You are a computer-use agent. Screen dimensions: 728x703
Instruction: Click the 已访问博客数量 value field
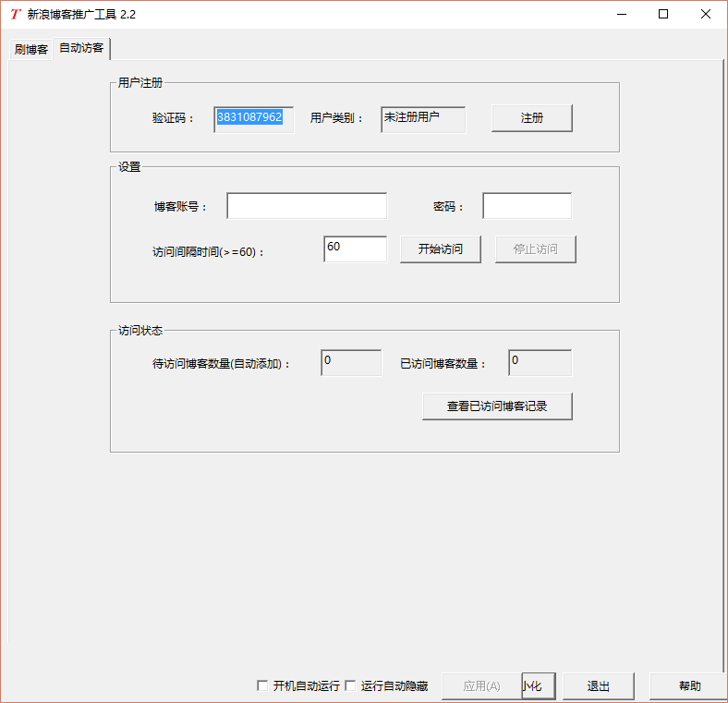(x=540, y=363)
